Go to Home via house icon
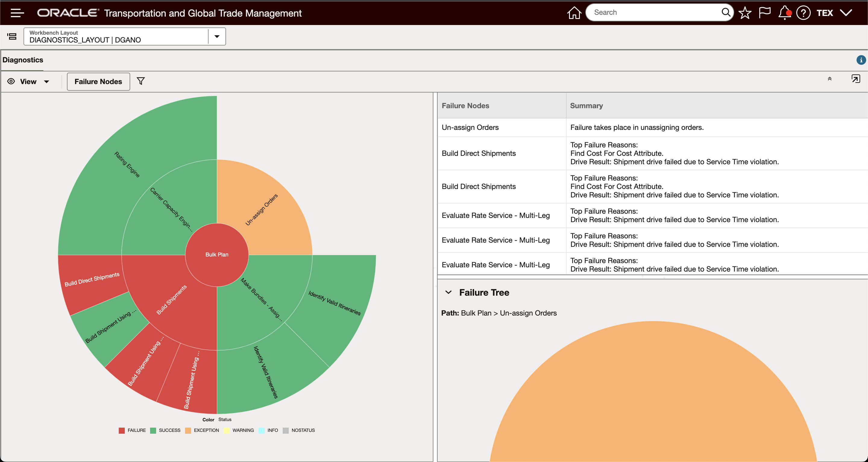The width and height of the screenshot is (868, 462). coord(574,13)
